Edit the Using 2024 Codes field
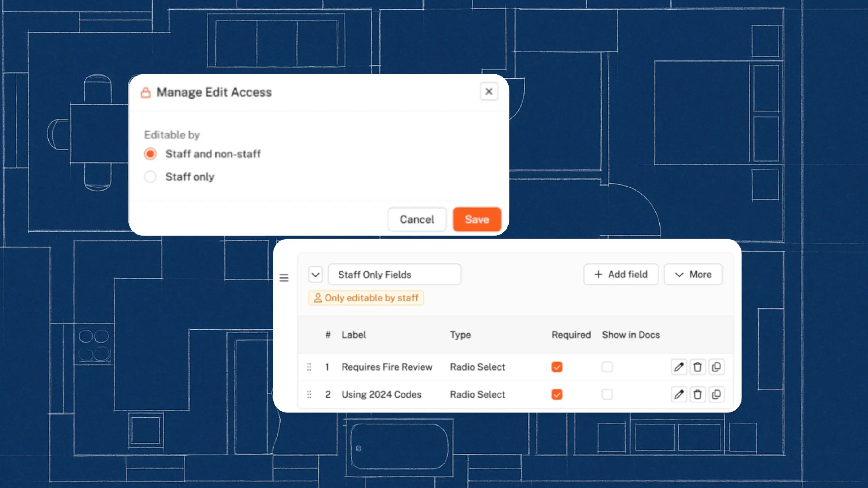The image size is (868, 488). (679, 394)
